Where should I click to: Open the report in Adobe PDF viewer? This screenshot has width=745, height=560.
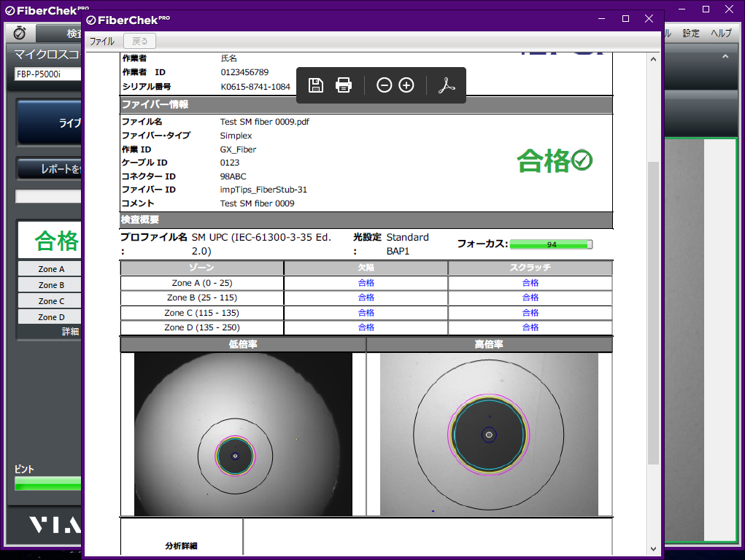click(446, 85)
